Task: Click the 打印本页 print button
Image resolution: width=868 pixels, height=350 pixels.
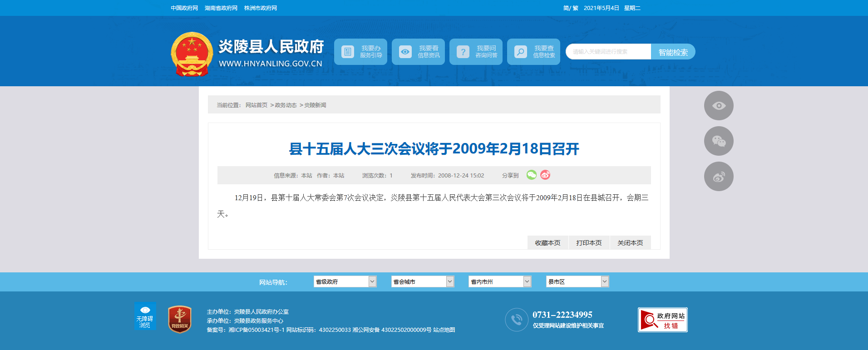Action: tap(589, 243)
